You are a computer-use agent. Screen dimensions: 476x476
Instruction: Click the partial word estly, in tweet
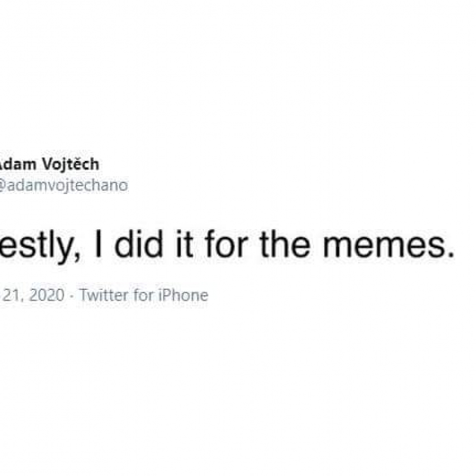tap(40, 246)
